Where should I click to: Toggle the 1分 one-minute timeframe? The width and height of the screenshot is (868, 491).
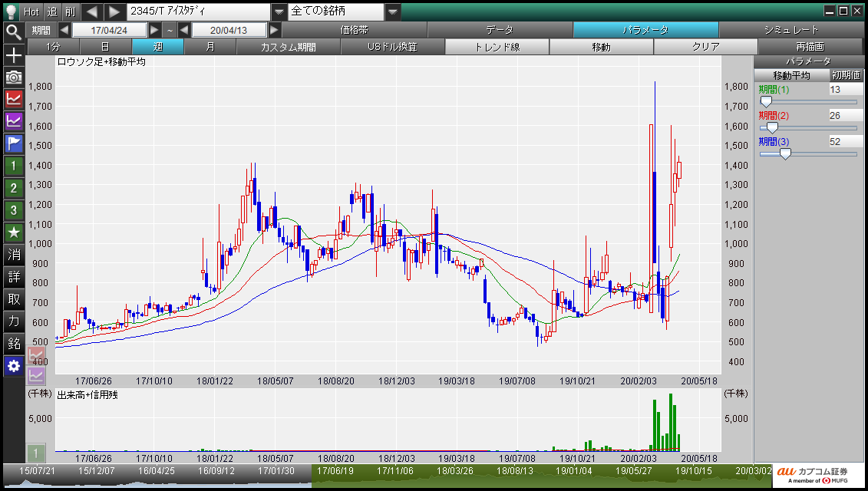(52, 47)
